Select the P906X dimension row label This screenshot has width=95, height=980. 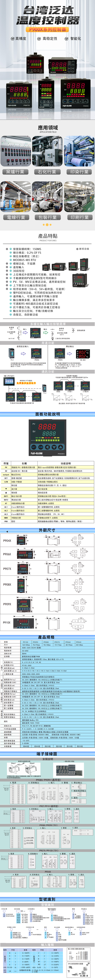(x=7, y=554)
